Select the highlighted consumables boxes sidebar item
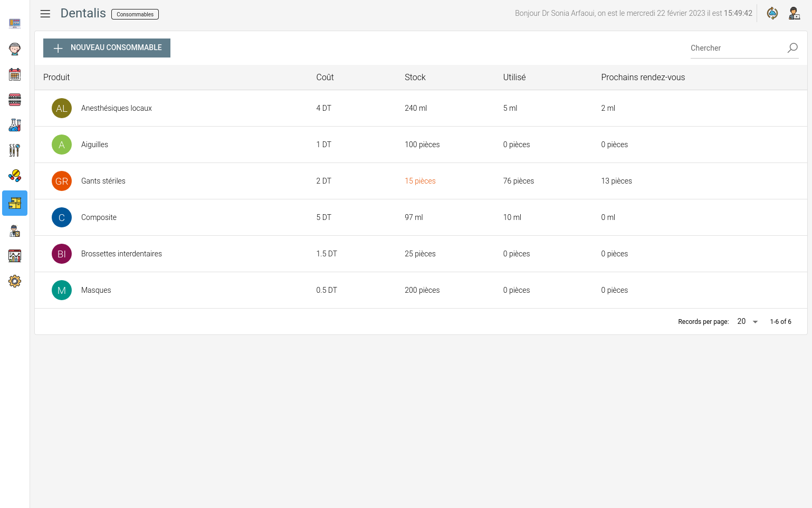The width and height of the screenshot is (812, 508). (15, 203)
